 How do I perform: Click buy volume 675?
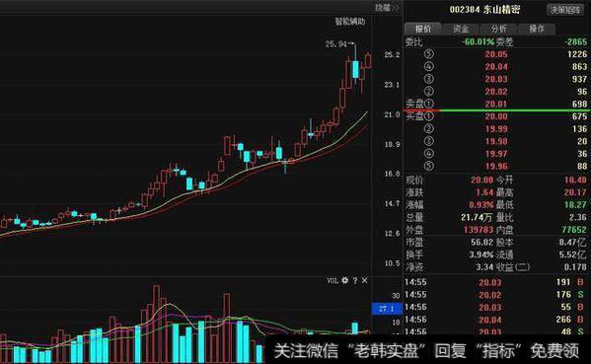pyautogui.click(x=580, y=116)
